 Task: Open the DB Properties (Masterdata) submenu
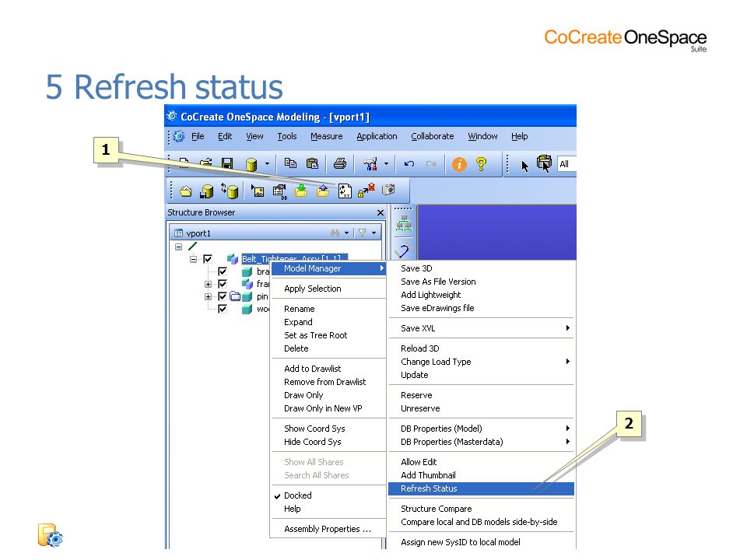(x=481, y=442)
